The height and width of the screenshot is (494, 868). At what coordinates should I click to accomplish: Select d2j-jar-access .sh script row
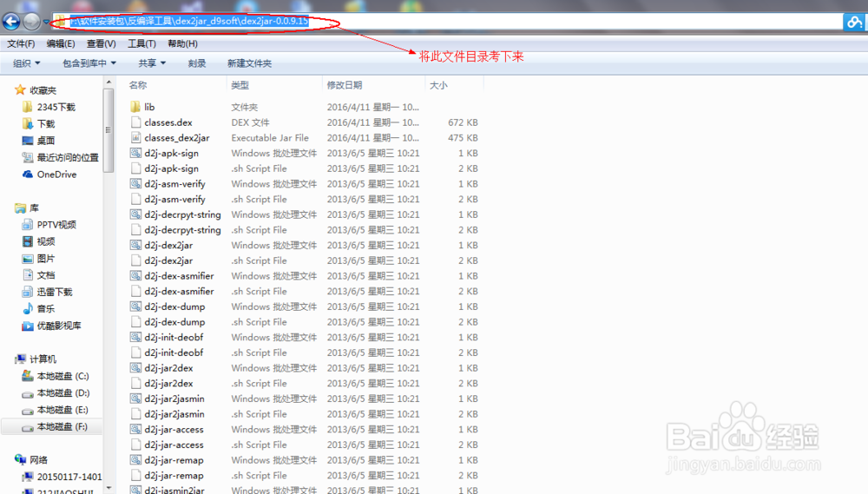point(303,445)
